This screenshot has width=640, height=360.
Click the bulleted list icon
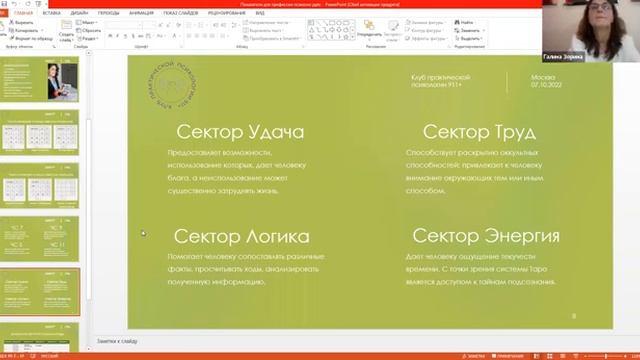coord(189,25)
